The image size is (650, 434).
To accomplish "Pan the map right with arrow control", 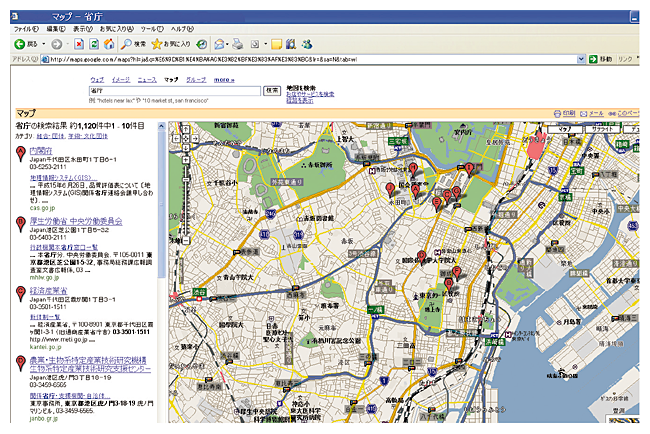I will tap(194, 138).
